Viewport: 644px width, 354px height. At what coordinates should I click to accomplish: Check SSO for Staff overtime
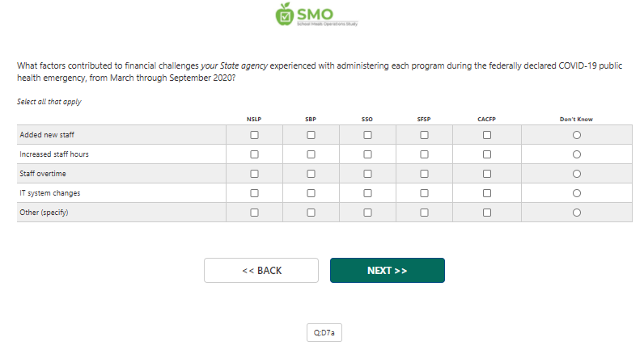pos(367,174)
